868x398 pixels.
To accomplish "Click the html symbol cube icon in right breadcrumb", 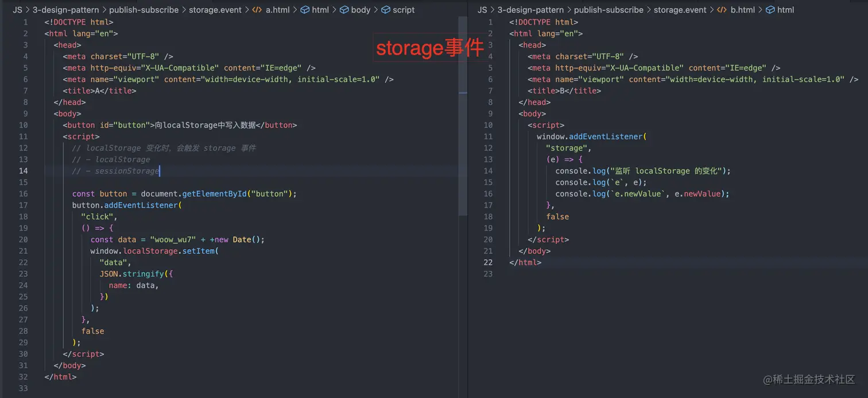I will [x=770, y=10].
